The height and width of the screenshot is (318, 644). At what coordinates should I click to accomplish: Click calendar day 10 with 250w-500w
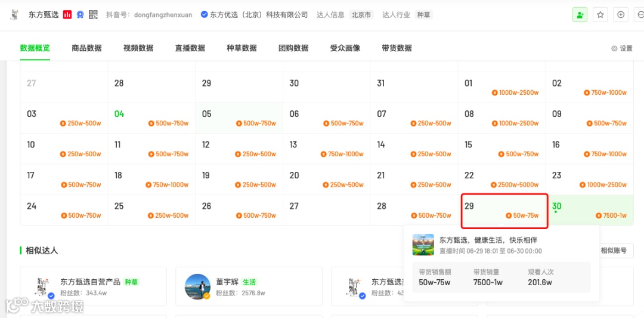64,149
